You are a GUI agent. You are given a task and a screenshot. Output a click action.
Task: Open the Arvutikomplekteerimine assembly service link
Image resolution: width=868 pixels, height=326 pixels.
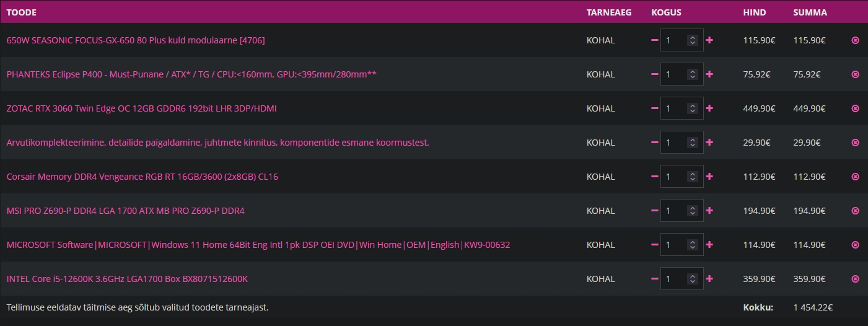pyautogui.click(x=217, y=143)
